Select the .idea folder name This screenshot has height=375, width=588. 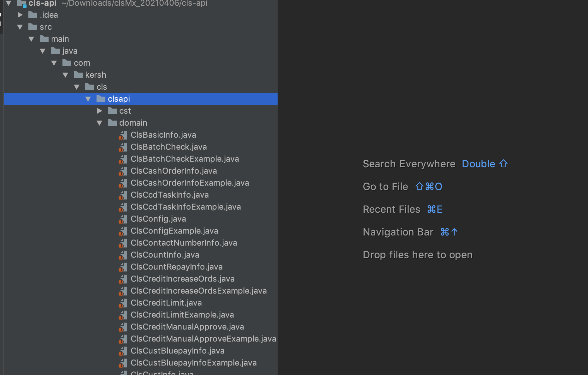49,15
